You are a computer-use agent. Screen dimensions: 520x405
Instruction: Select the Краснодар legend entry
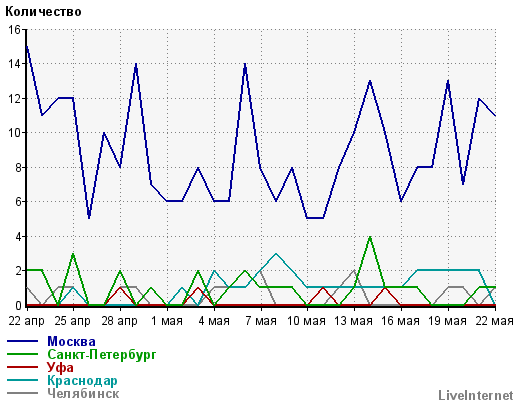point(82,380)
